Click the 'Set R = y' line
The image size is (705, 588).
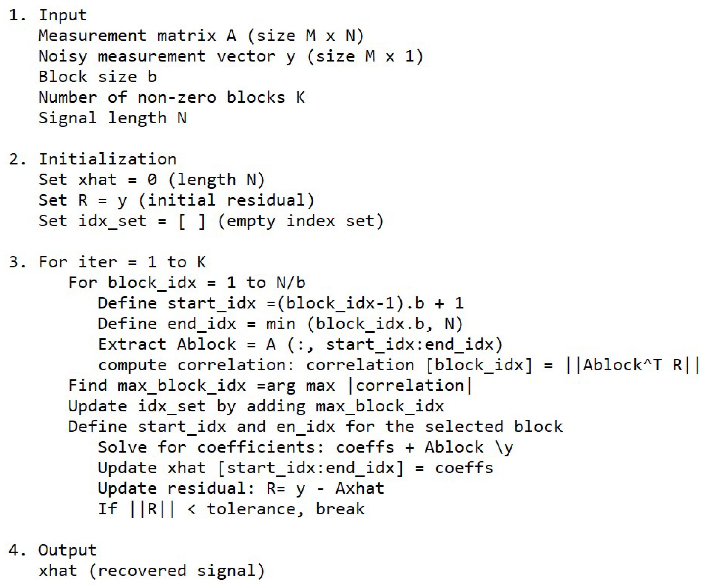pyautogui.click(x=176, y=200)
